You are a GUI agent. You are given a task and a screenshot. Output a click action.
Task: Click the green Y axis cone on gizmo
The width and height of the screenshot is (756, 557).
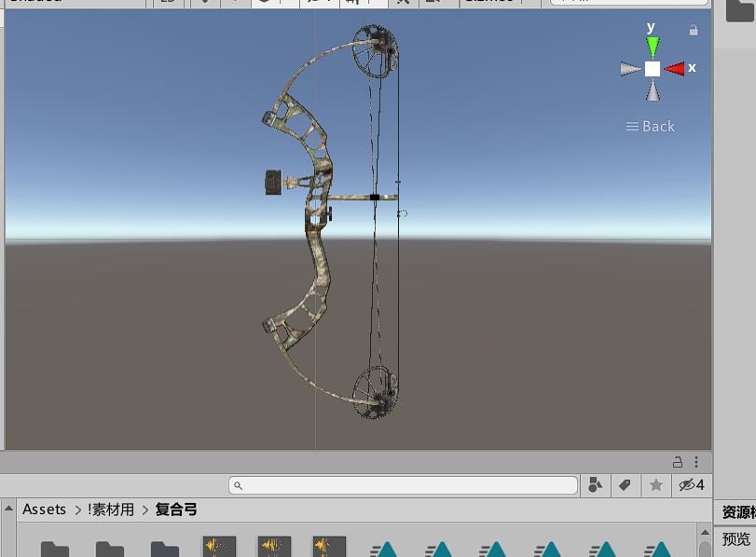(653, 48)
